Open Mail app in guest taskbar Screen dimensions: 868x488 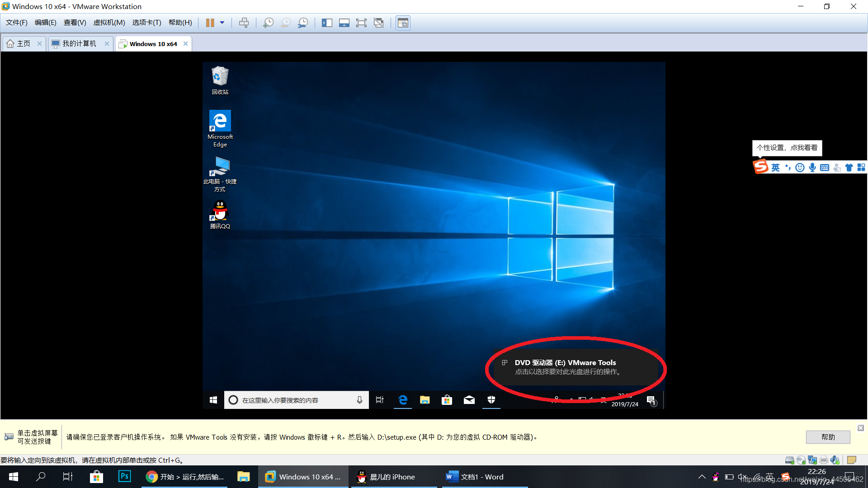pos(469,400)
